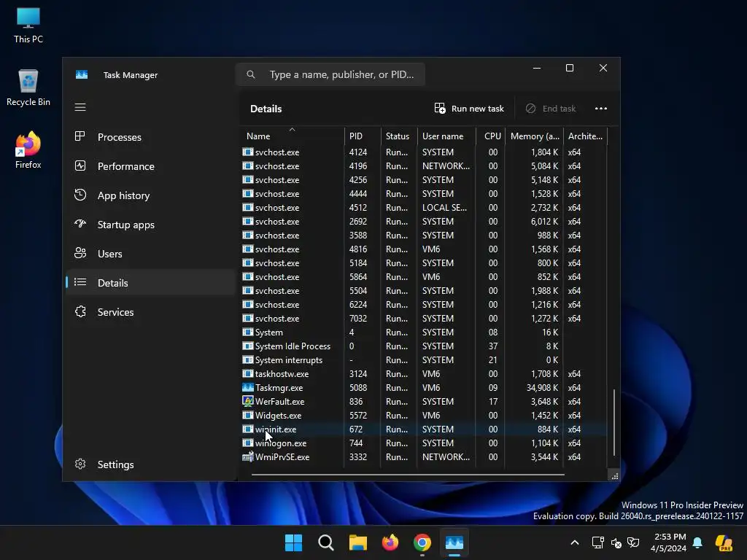Select svchost.exe with PID 4124
This screenshot has height=560, width=747.
coord(424,152)
